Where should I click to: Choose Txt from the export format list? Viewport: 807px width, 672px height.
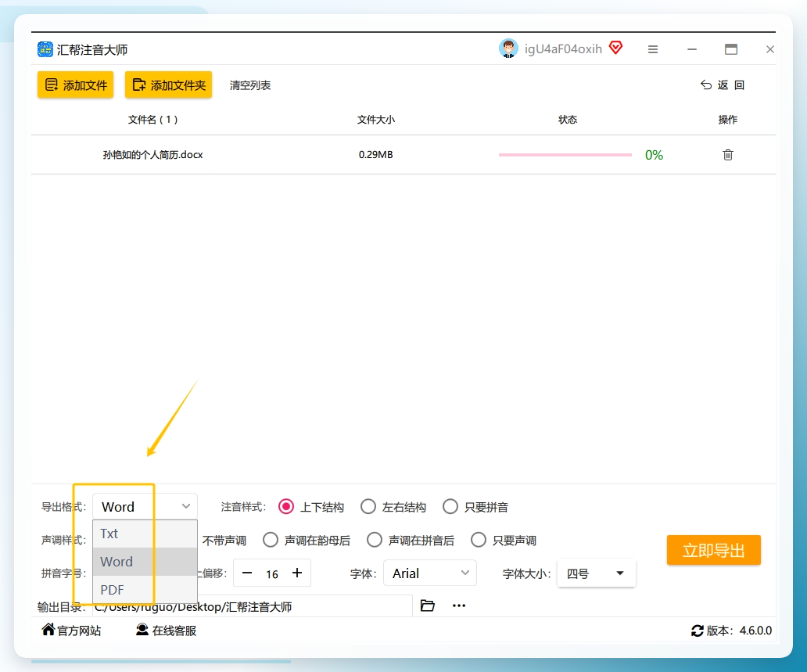[145, 534]
